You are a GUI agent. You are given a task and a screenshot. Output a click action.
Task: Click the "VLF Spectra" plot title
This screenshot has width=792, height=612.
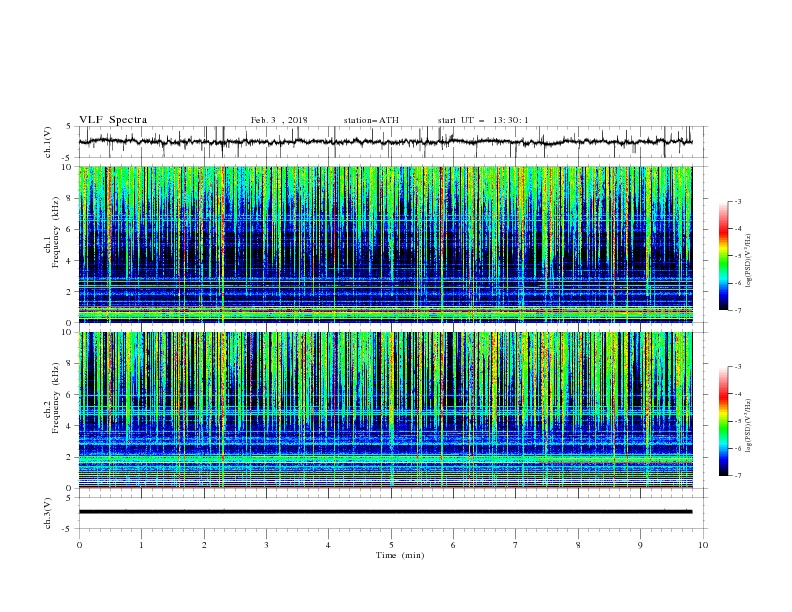113,120
